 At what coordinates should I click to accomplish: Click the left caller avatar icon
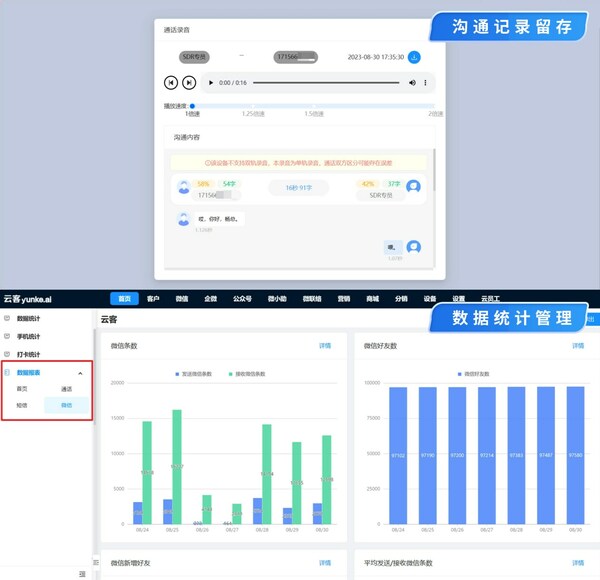(x=183, y=186)
